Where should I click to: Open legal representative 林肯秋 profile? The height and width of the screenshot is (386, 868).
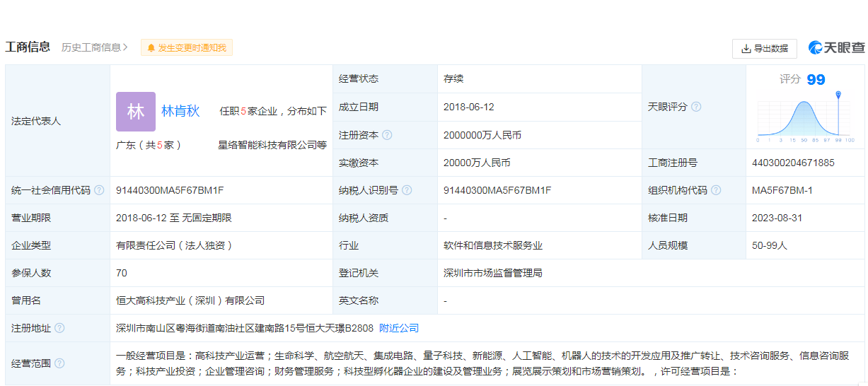(180, 111)
